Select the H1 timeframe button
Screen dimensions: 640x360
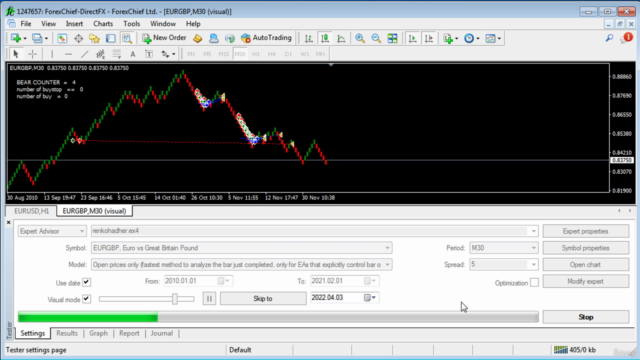[256, 54]
